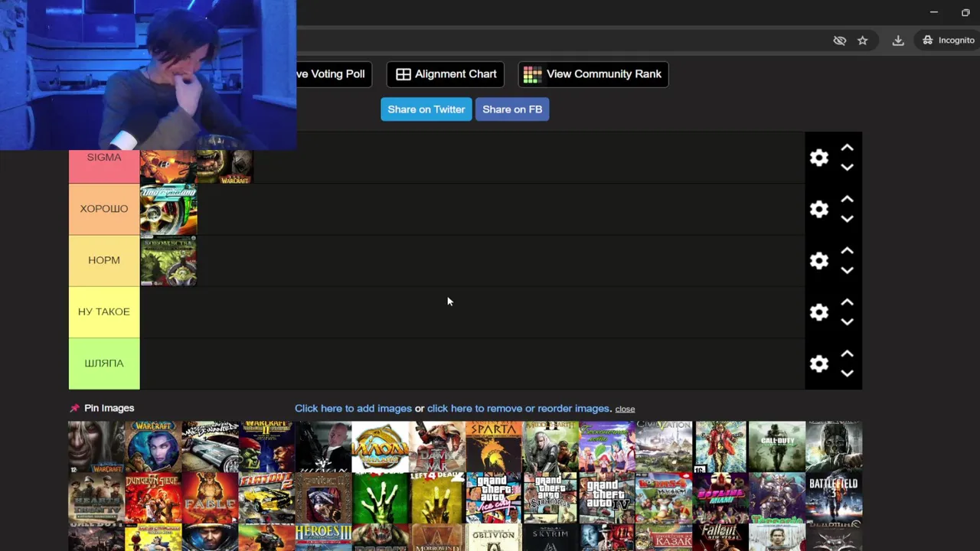Move the SIGMA tier up with arrow

(847, 148)
